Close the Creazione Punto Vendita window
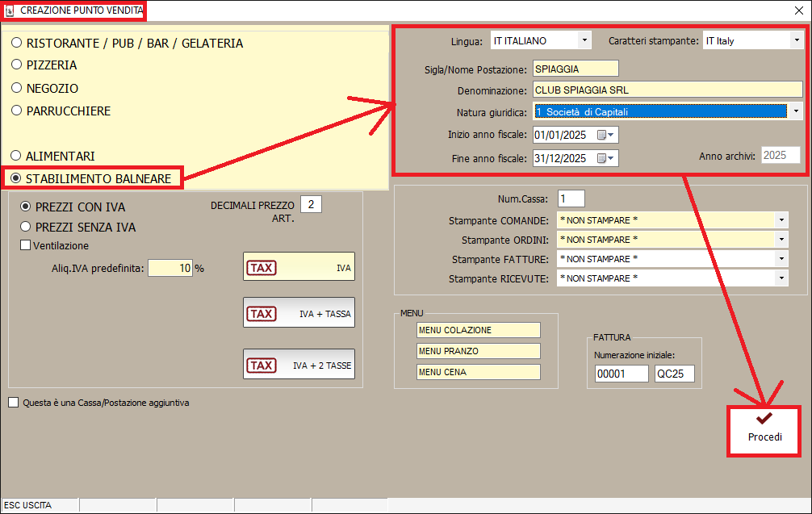The width and height of the screenshot is (812, 514). tap(798, 10)
